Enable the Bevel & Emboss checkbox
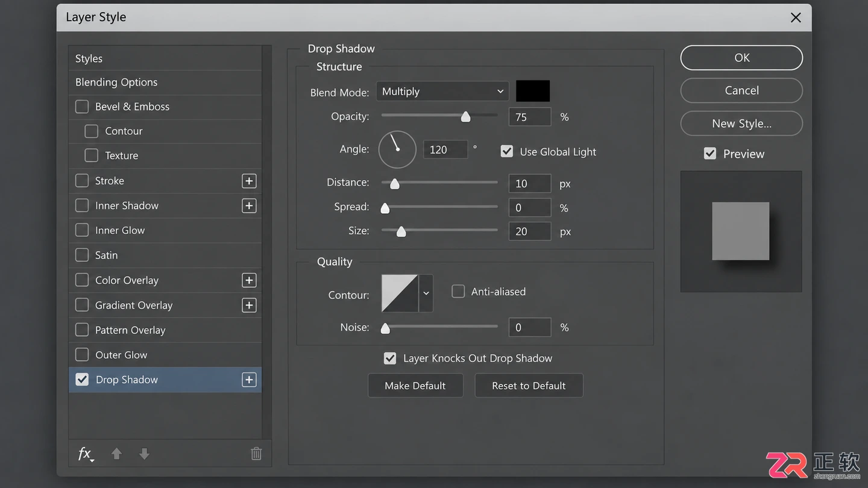868x488 pixels. (x=82, y=107)
